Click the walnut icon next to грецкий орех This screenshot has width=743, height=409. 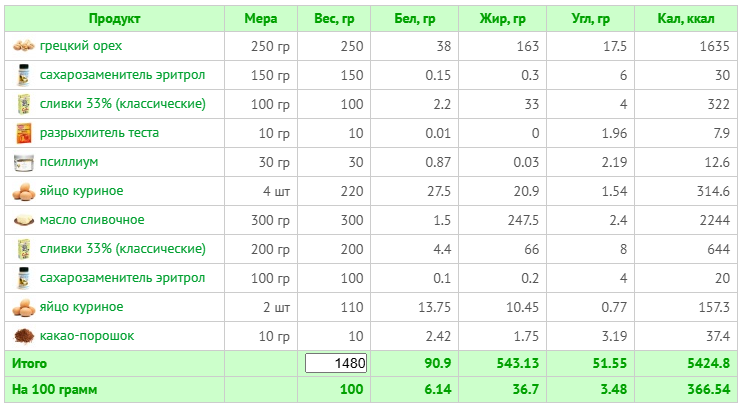point(24,46)
